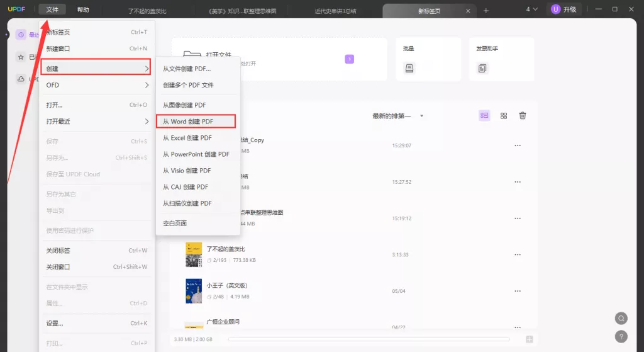Click the cloud storage usage progress bar
This screenshot has width=644, height=352.
(x=369, y=339)
